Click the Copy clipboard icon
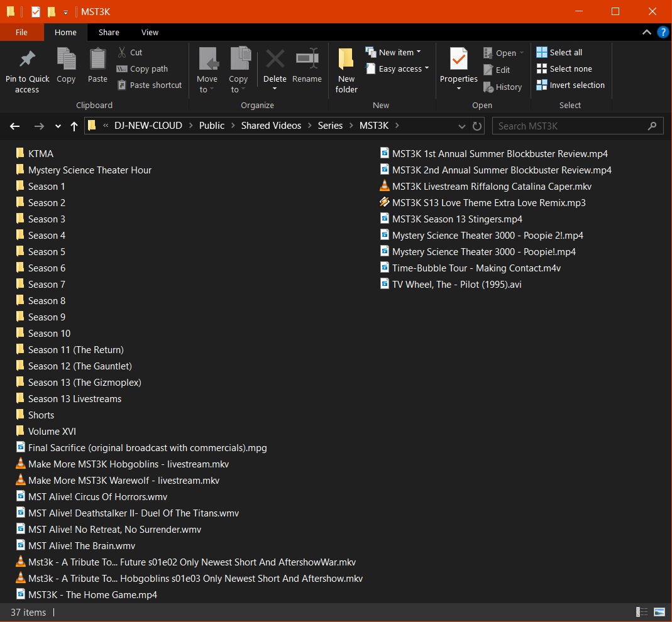 (66, 58)
